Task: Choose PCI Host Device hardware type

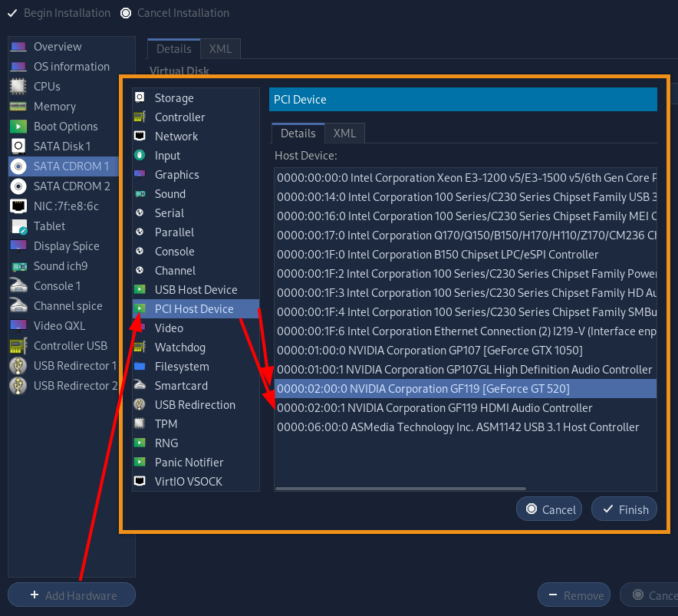Action: (x=196, y=308)
